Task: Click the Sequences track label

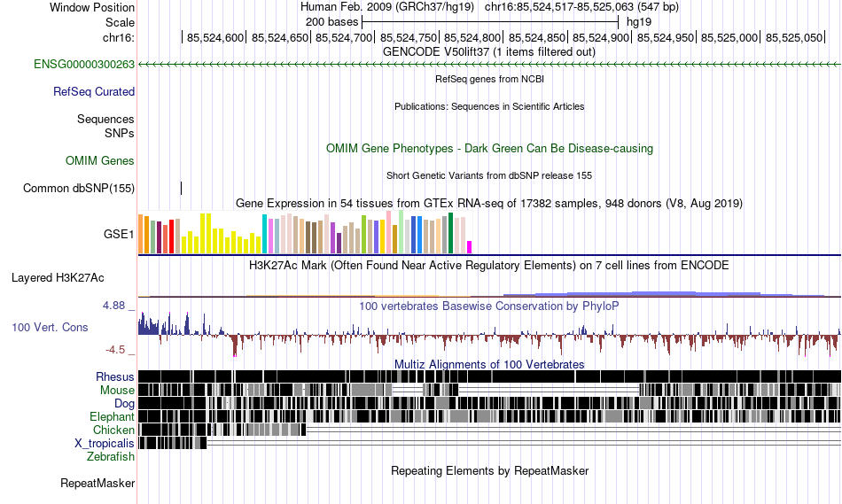Action: point(105,120)
